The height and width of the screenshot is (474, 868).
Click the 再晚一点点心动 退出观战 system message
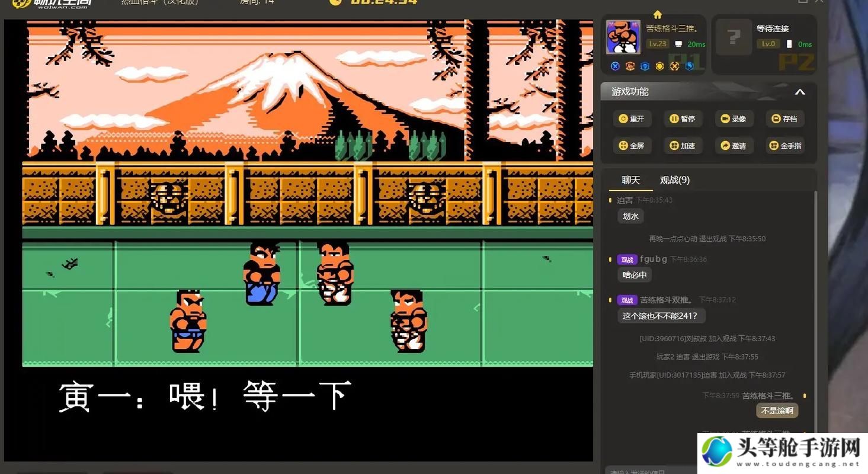tap(707, 239)
